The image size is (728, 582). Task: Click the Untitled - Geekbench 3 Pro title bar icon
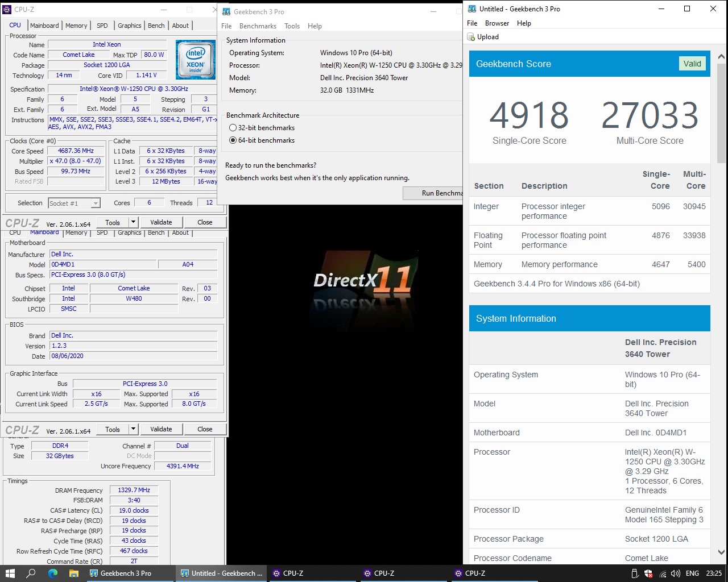(x=472, y=9)
